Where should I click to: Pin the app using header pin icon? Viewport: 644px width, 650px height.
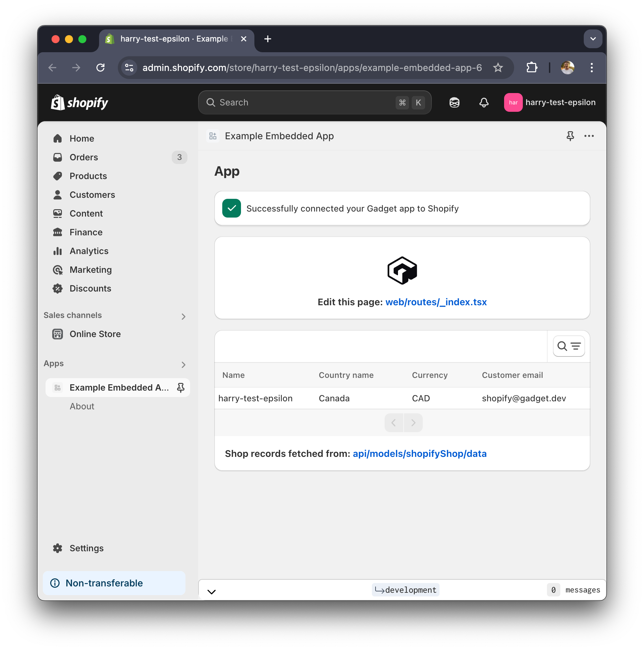570,136
